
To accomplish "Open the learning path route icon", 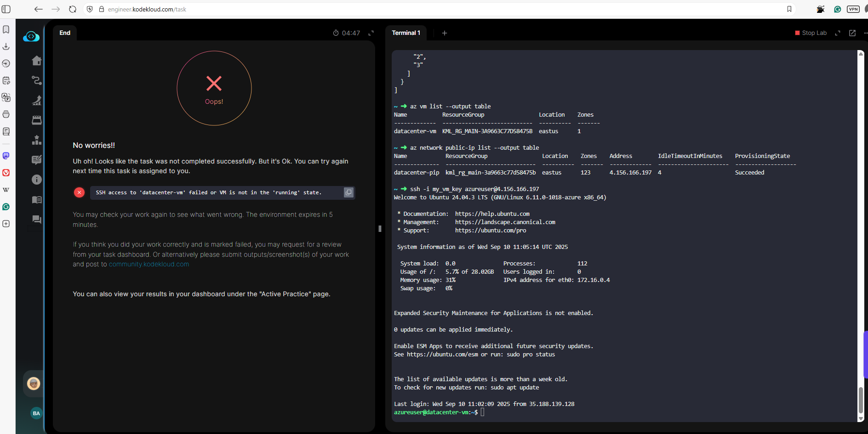I will click(37, 80).
